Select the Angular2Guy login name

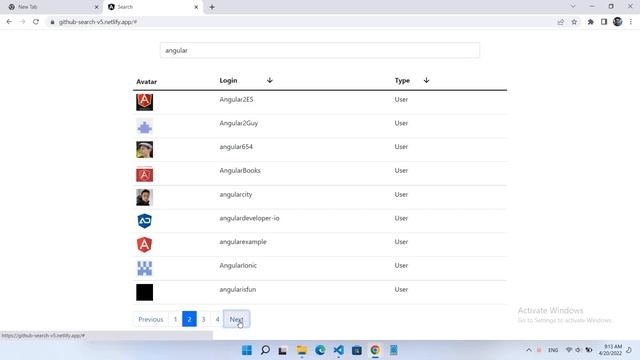pos(239,123)
